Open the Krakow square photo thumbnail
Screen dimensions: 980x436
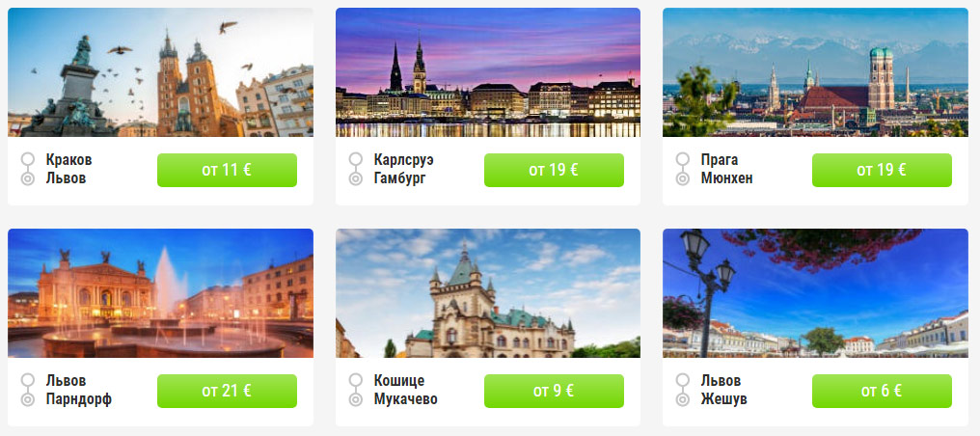point(161,71)
